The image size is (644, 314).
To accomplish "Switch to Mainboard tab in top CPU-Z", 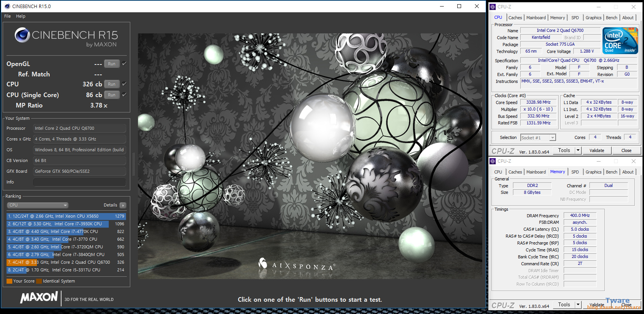I will pyautogui.click(x=536, y=18).
